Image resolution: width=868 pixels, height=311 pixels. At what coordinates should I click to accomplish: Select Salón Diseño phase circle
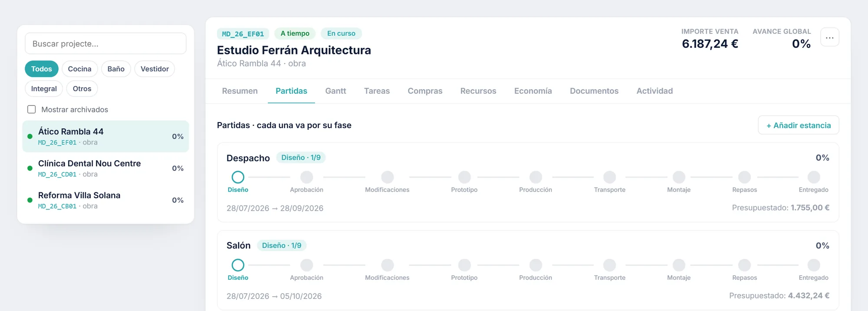(x=238, y=265)
